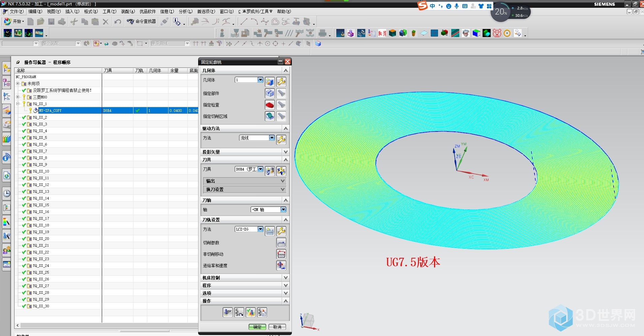The height and width of the screenshot is (336, 644).
Task: Click the 确定 OK button
Action: (x=257, y=327)
